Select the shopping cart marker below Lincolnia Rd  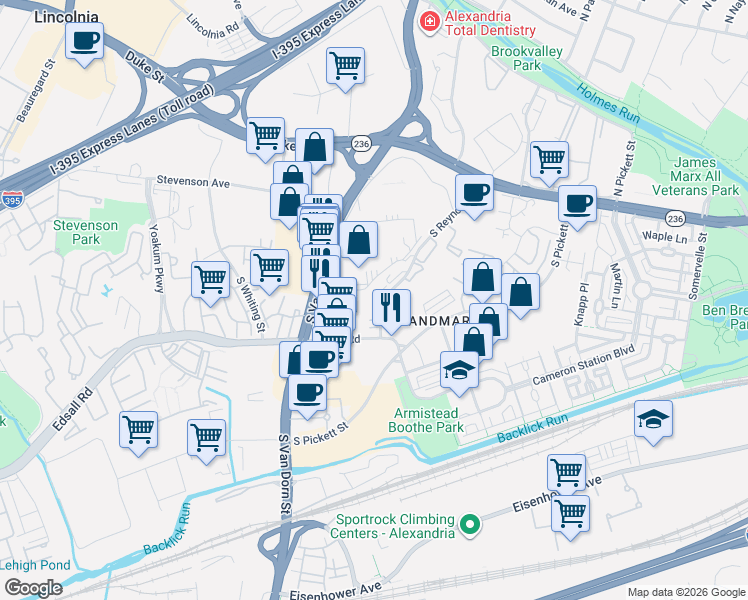click(x=346, y=70)
